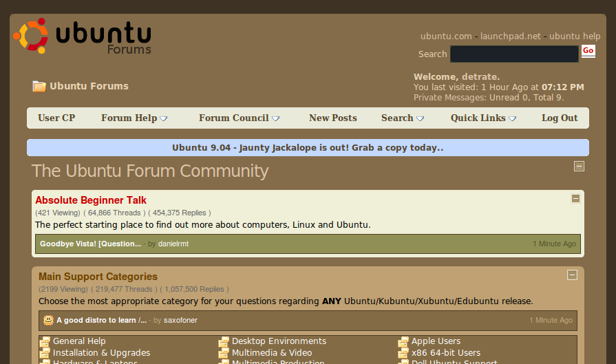The height and width of the screenshot is (364, 616).
Task: Open the Apple Users subforum
Action: coord(436,341)
